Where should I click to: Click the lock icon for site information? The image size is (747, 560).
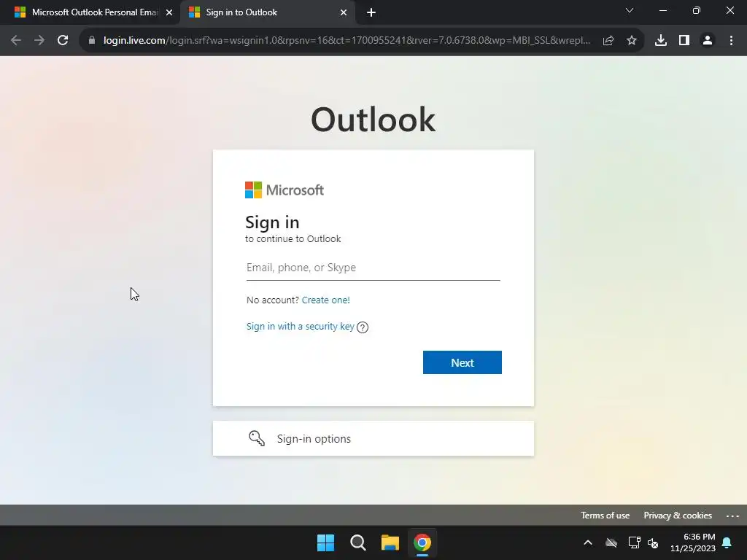(92, 41)
